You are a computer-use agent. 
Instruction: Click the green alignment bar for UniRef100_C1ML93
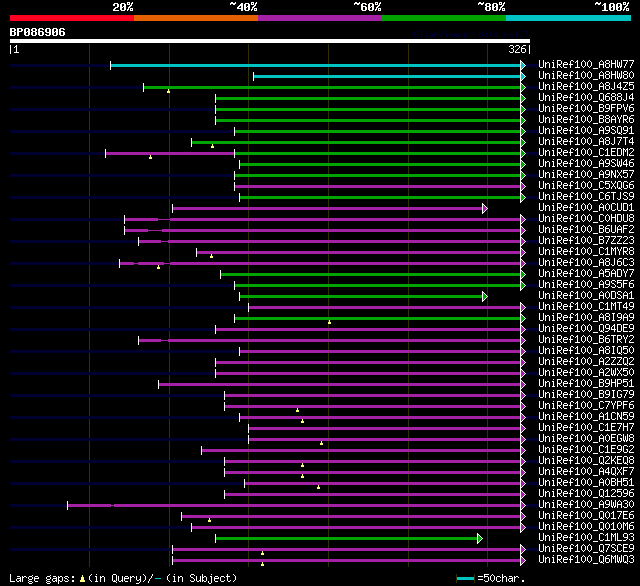coord(346,539)
